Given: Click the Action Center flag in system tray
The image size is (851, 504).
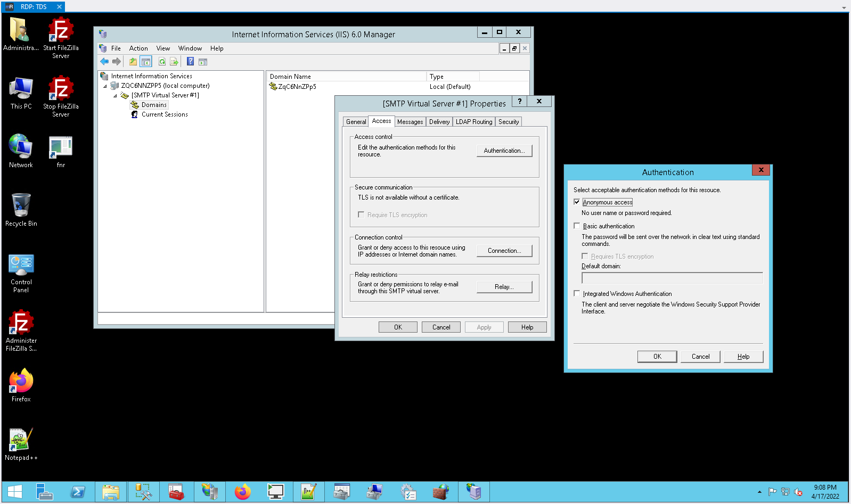Looking at the screenshot, I should point(773,492).
